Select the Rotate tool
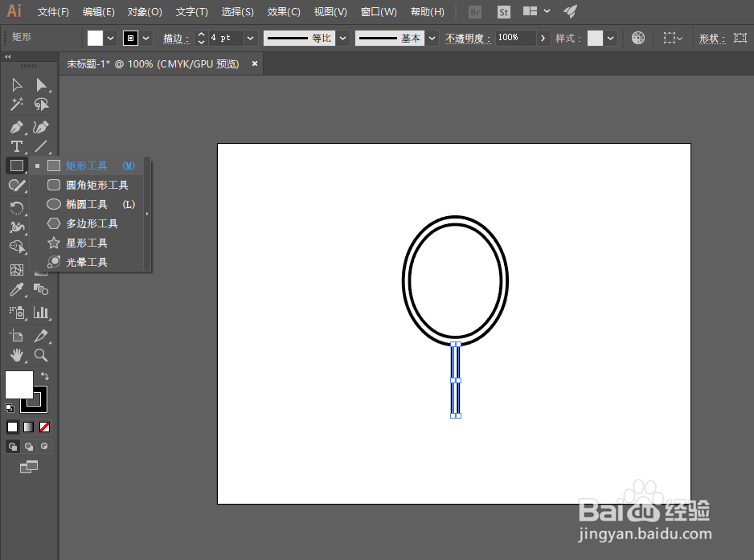 pos(17,207)
